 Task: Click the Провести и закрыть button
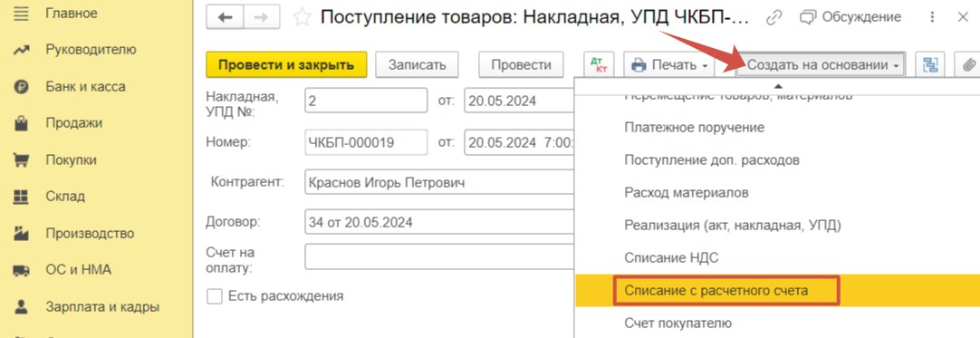(287, 64)
